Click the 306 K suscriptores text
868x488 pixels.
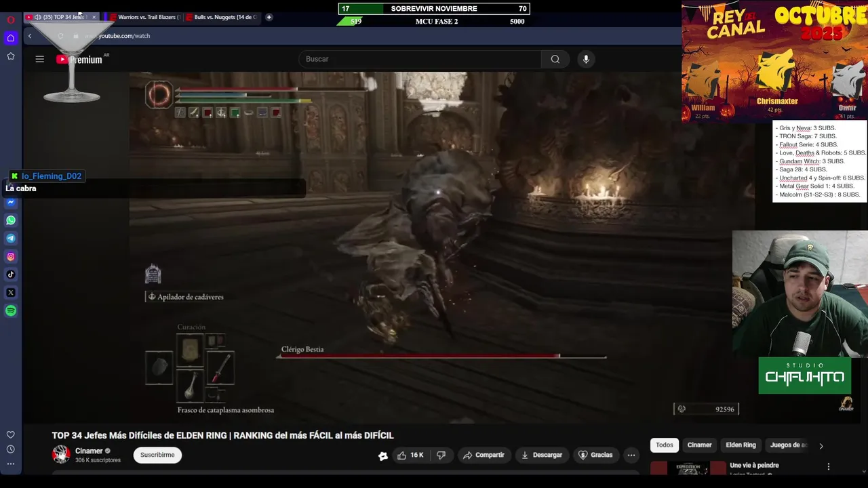click(x=98, y=460)
